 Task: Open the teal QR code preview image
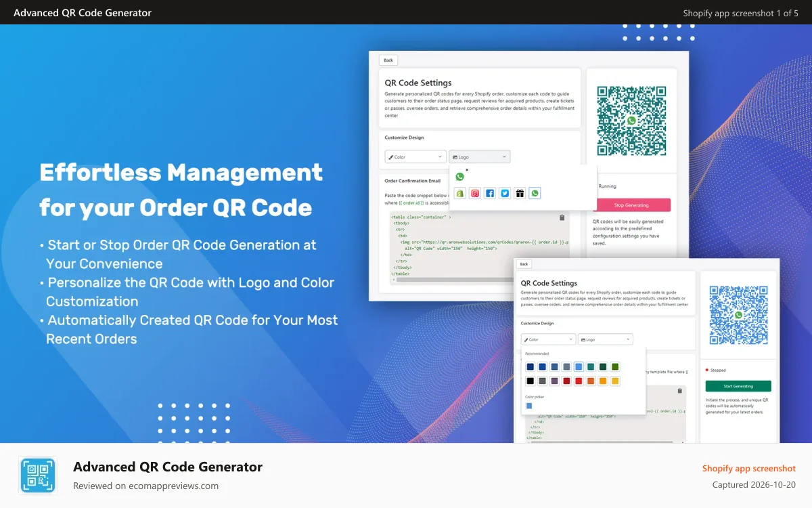tap(631, 121)
